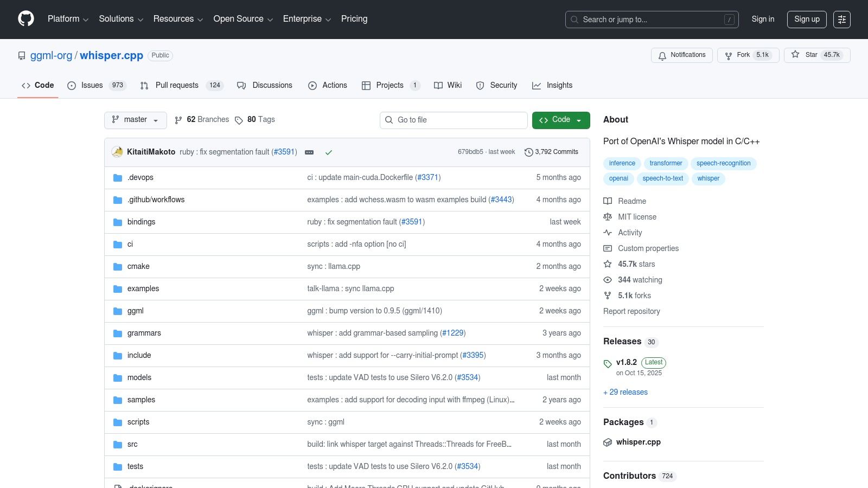This screenshot has width=868, height=488.
Task: Click the package icon next to whisper.cpp package
Action: click(608, 442)
